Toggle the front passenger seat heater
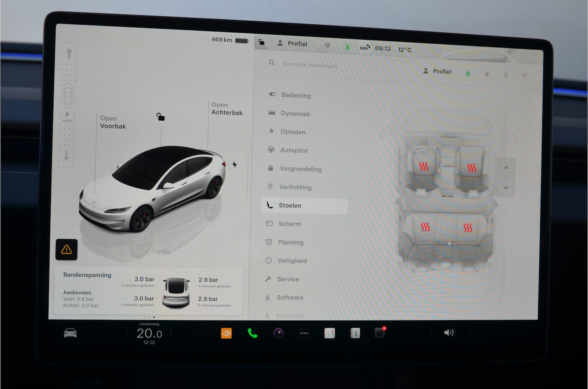This screenshot has width=588, height=389. (x=472, y=168)
